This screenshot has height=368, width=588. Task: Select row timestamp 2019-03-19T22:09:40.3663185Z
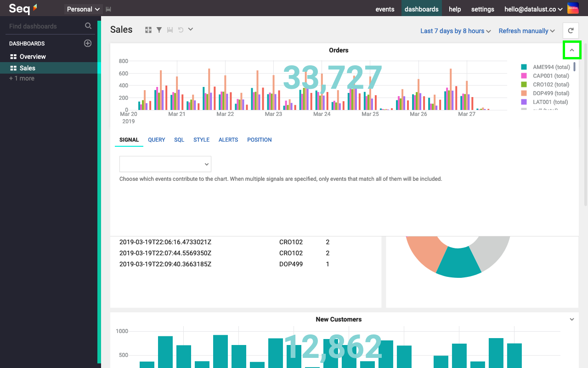(x=165, y=264)
